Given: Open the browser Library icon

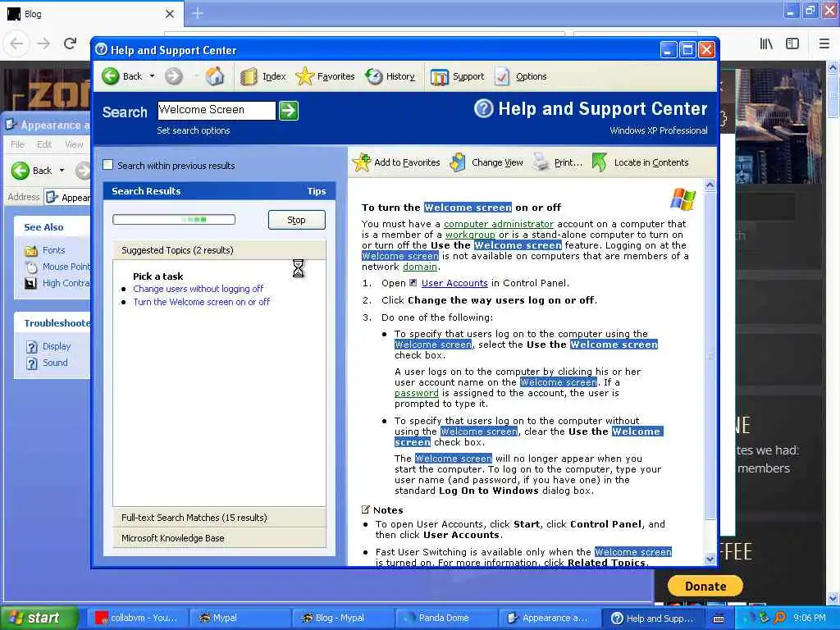Looking at the screenshot, I should tap(766, 43).
